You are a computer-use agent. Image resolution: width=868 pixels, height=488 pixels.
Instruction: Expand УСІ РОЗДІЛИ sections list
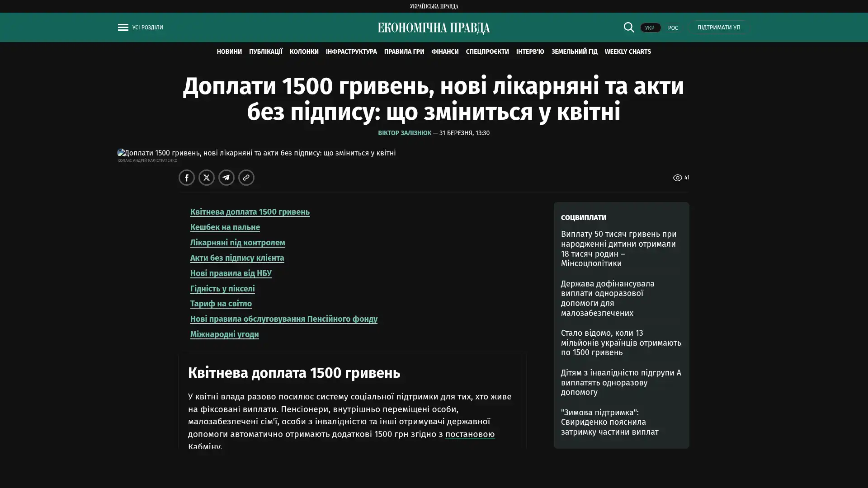(147, 28)
